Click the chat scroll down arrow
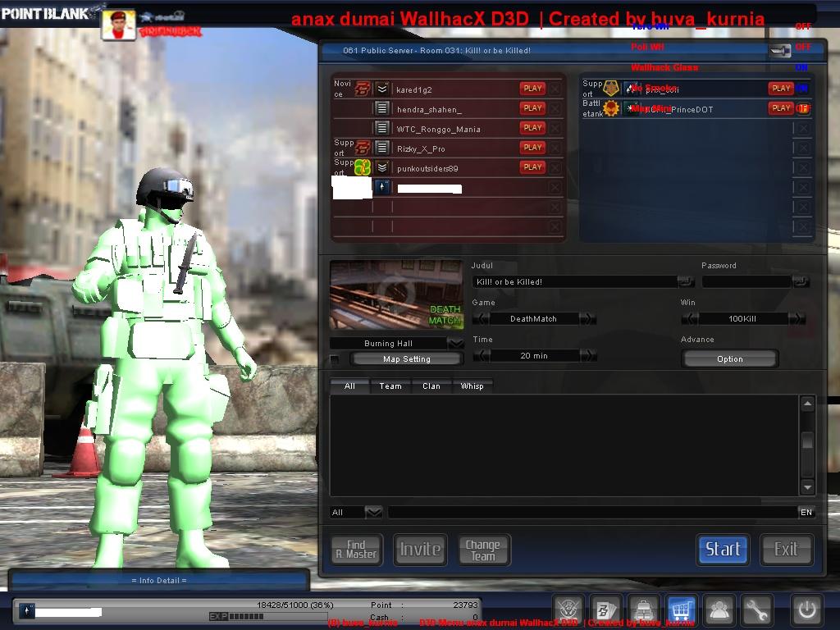Viewport: 840px width, 630px height. pos(807,487)
